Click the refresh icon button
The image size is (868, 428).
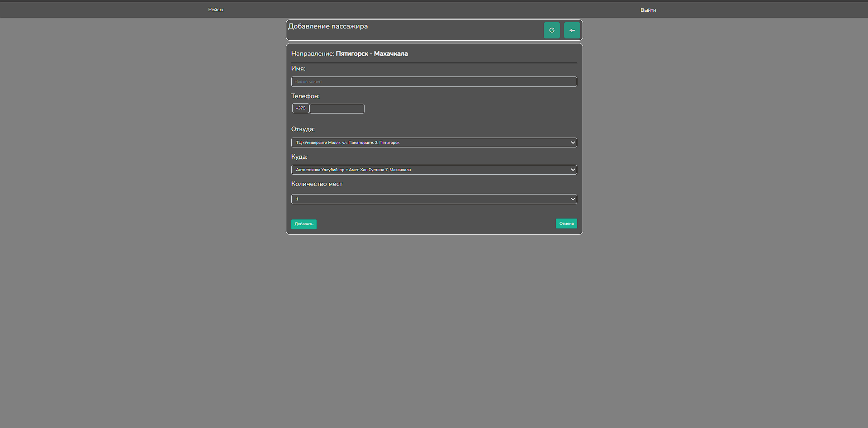(551, 30)
